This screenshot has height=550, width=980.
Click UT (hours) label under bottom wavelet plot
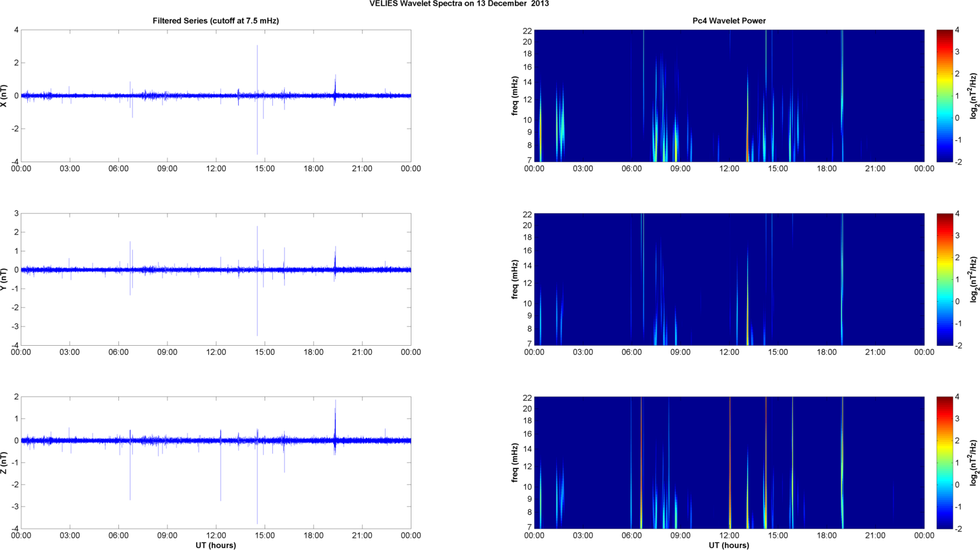(728, 545)
